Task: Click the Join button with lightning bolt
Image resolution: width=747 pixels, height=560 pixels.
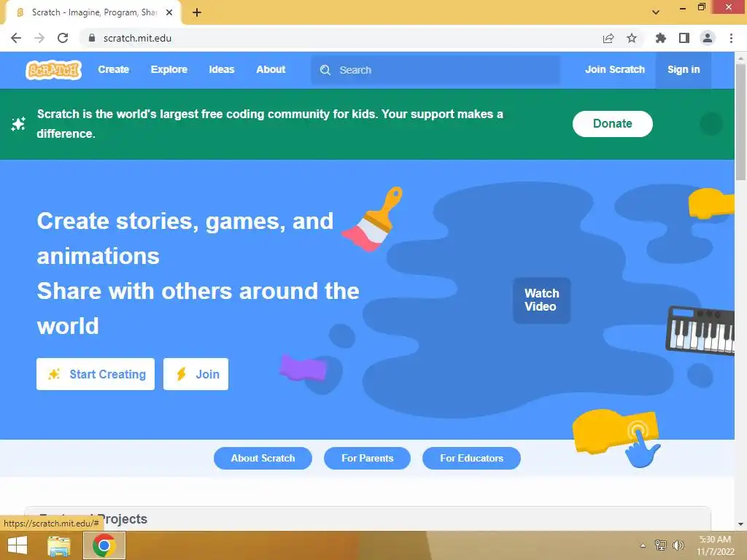Action: click(x=196, y=374)
